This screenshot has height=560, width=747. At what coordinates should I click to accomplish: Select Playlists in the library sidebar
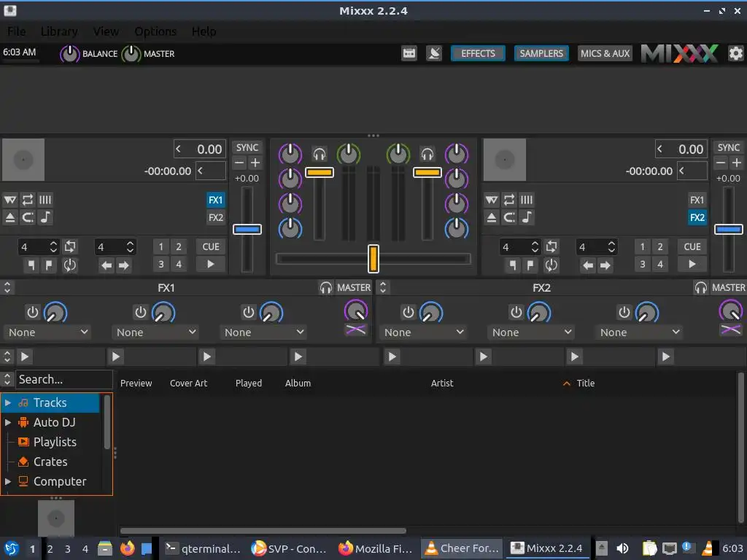coord(54,442)
